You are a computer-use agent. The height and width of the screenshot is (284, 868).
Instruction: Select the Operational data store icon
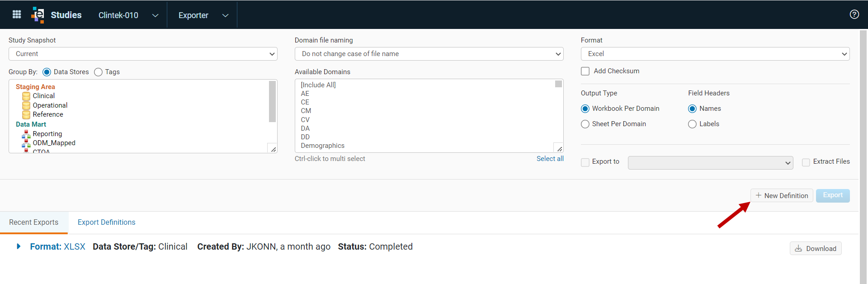tap(26, 105)
